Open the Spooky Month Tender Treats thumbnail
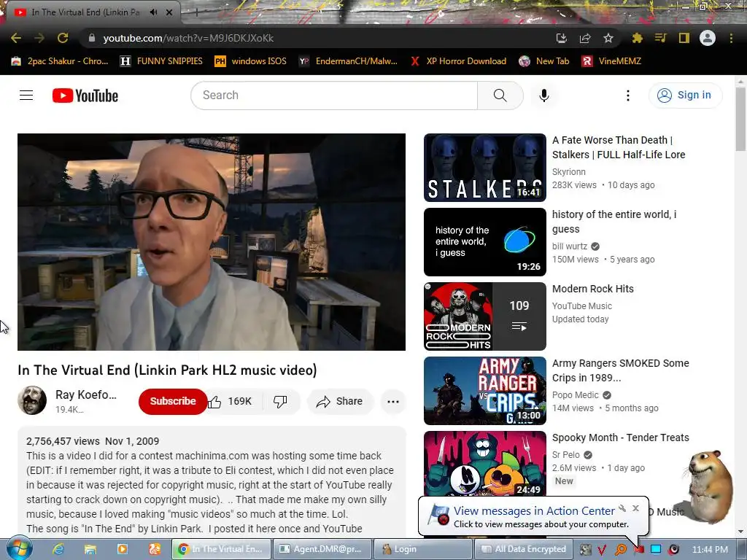The width and height of the screenshot is (747, 560). point(485,464)
